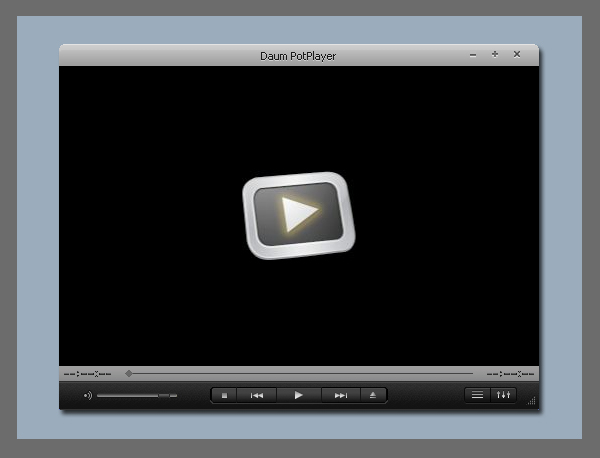Click the large center play logo

[299, 215]
